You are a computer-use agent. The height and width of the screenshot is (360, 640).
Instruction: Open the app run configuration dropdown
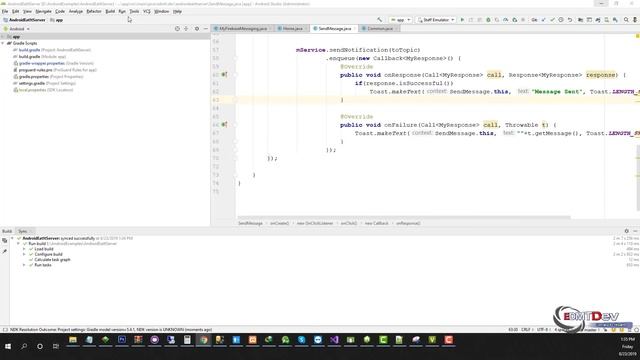click(400, 20)
